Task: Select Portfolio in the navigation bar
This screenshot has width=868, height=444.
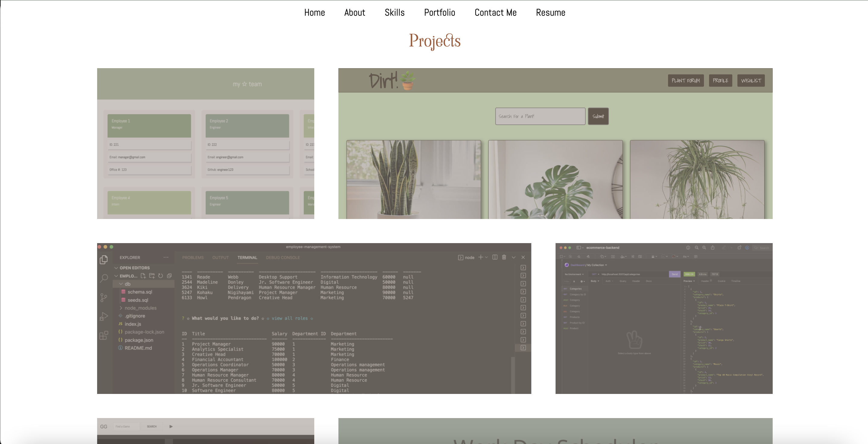Action: tap(439, 12)
